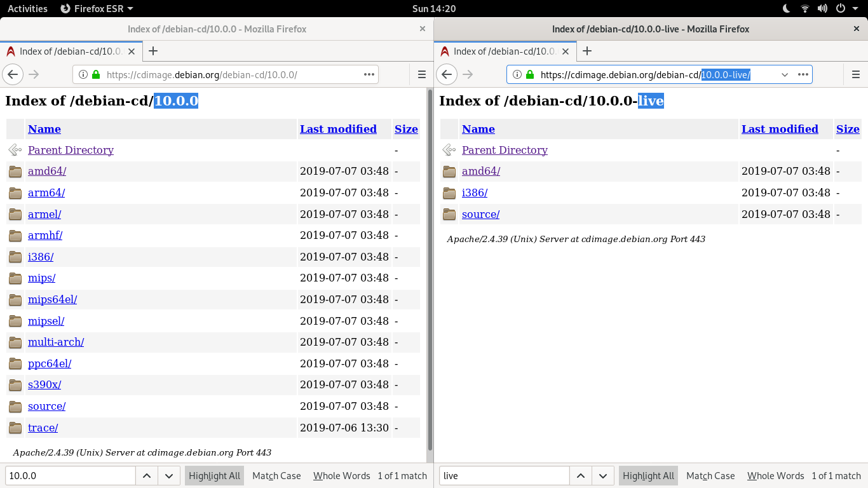Open the mips64el/ directory link

[x=53, y=299]
